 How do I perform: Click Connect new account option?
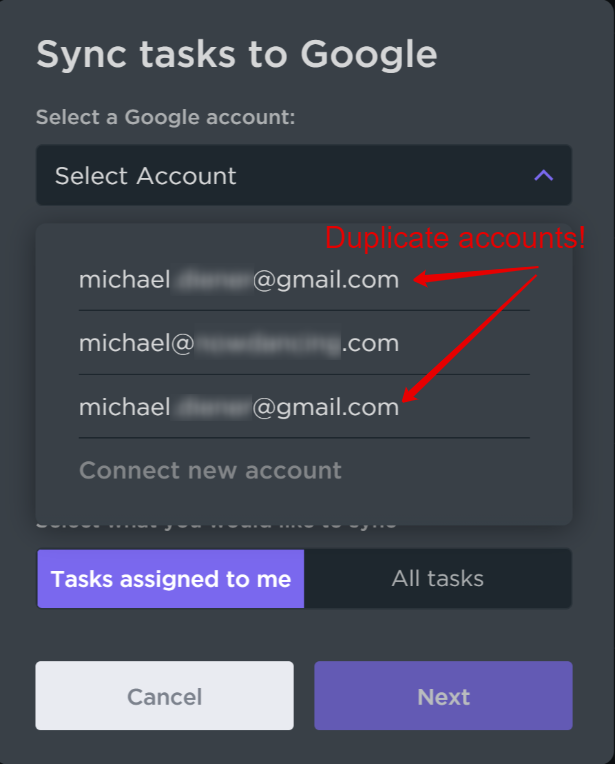pyautogui.click(x=210, y=470)
